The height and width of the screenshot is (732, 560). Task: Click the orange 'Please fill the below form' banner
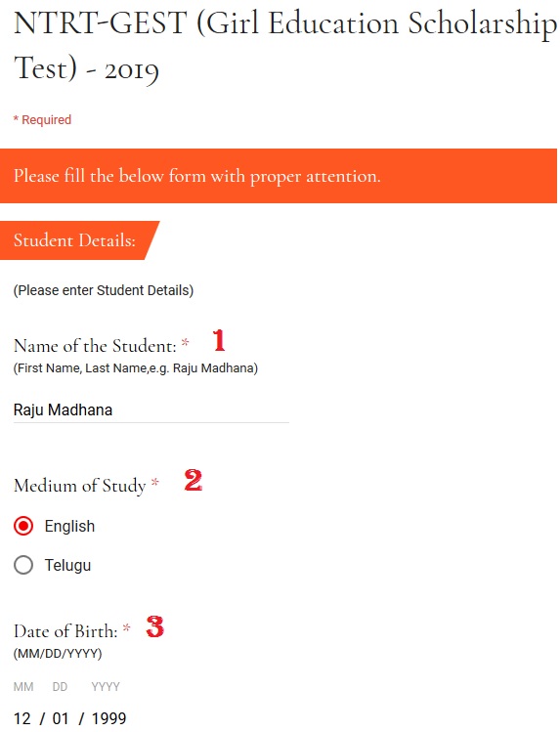point(279,176)
